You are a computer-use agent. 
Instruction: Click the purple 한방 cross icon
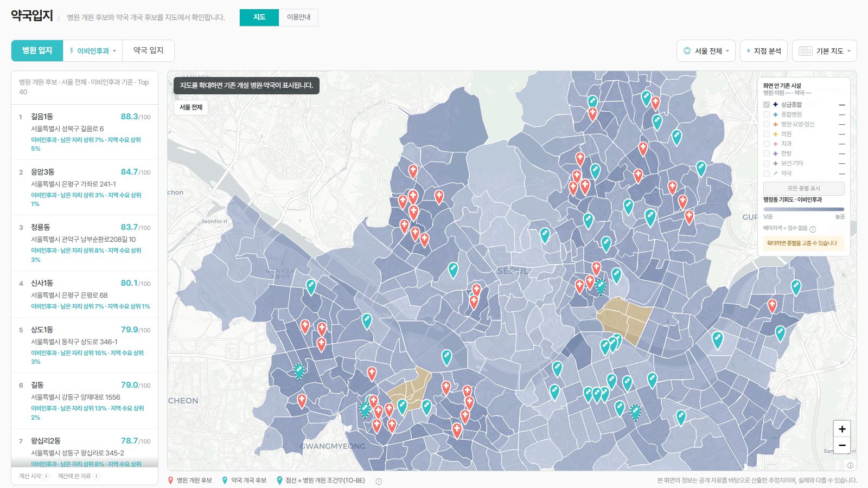coord(775,153)
